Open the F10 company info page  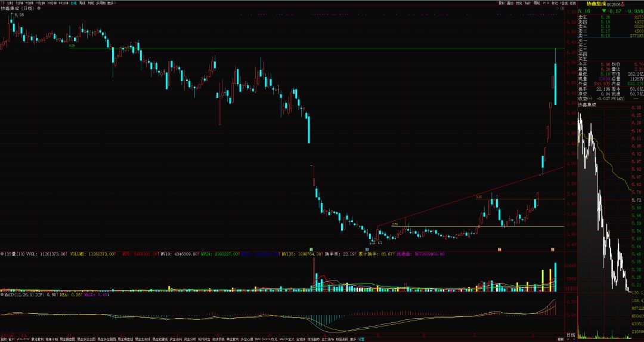tap(546, 3)
